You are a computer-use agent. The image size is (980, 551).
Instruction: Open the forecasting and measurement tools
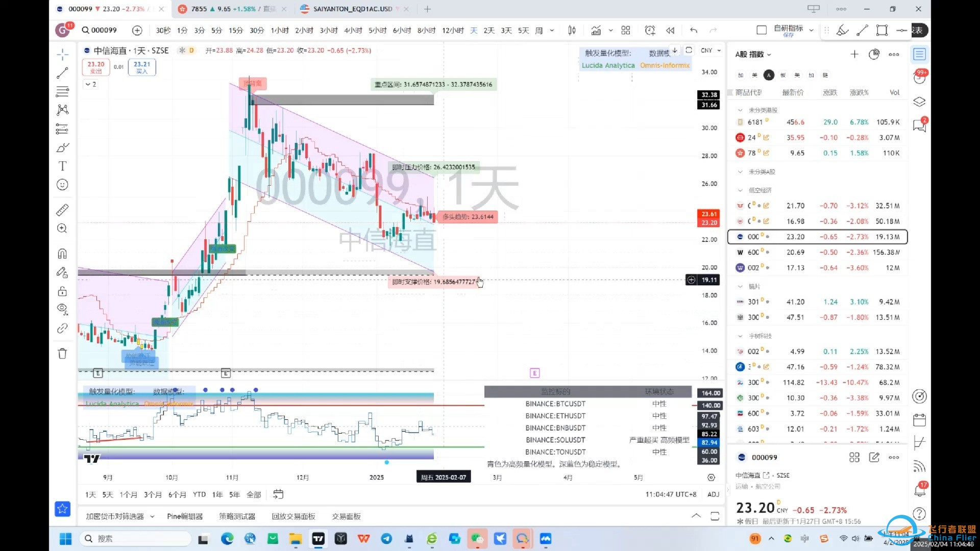tap(62, 129)
